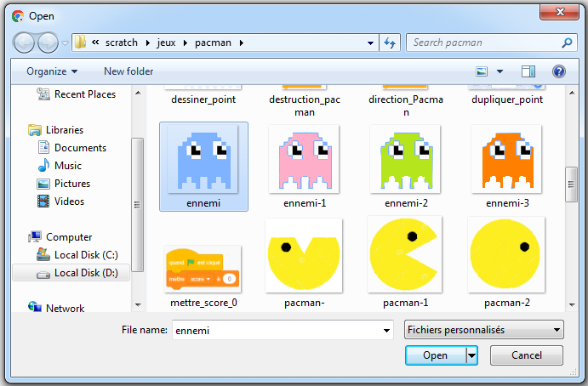Screen dimensions: 588x386
Task: Click the Back navigation arrow
Action: (x=24, y=43)
